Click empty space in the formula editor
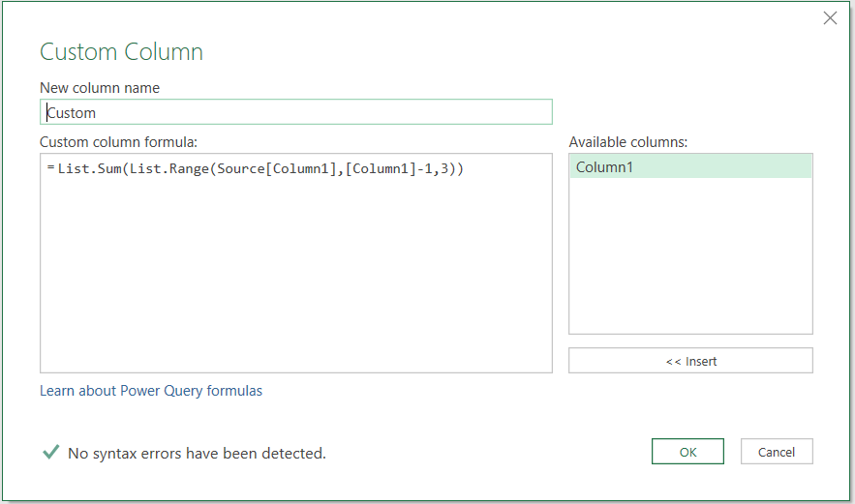The image size is (855, 504). tap(295, 281)
